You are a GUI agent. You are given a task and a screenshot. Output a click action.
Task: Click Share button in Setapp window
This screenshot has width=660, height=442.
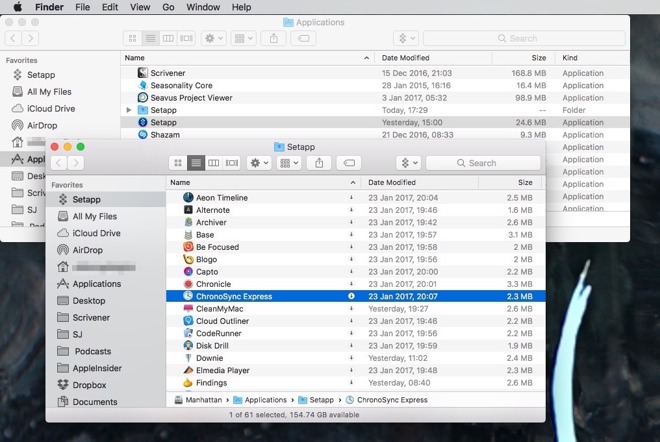coord(319,163)
